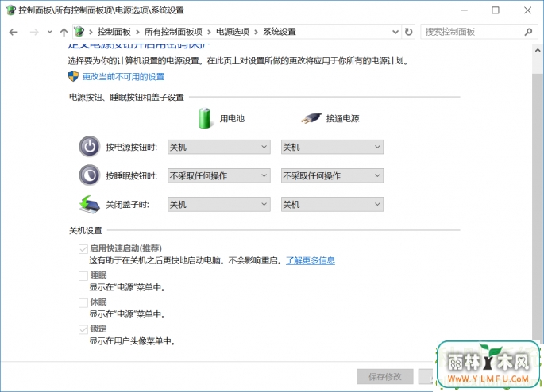Select 所有控制面板项 in the breadcrumb
Screen dimensions: 544x392
click(x=173, y=32)
